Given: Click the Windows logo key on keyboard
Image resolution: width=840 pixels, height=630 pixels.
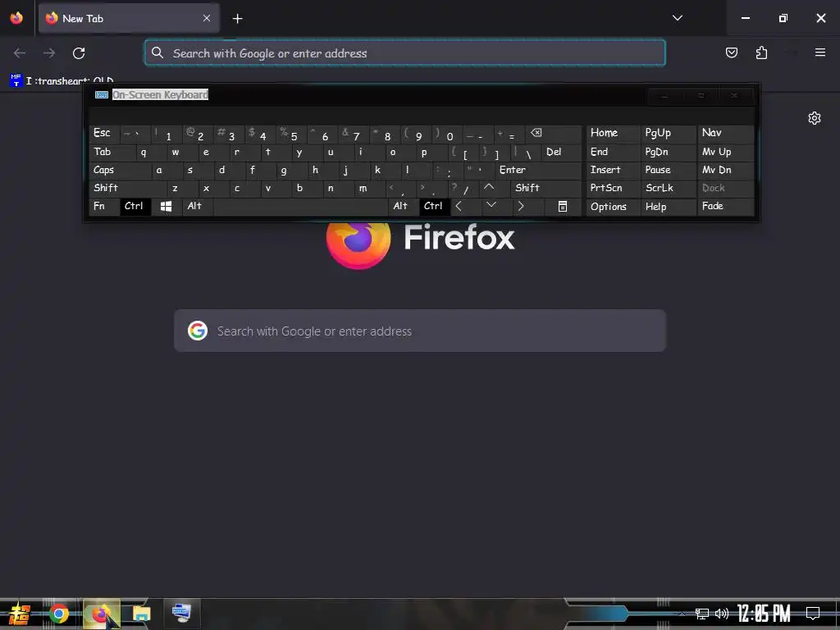Looking at the screenshot, I should (x=166, y=206).
